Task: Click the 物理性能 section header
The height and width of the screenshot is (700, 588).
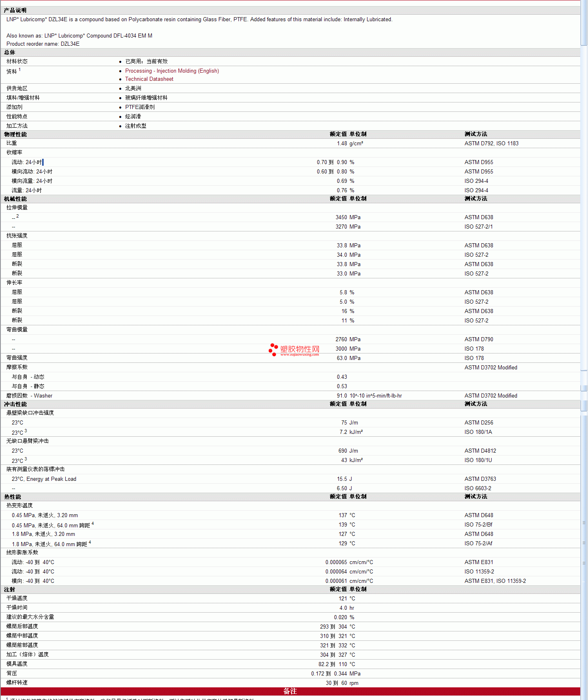Action: pyautogui.click(x=15, y=135)
